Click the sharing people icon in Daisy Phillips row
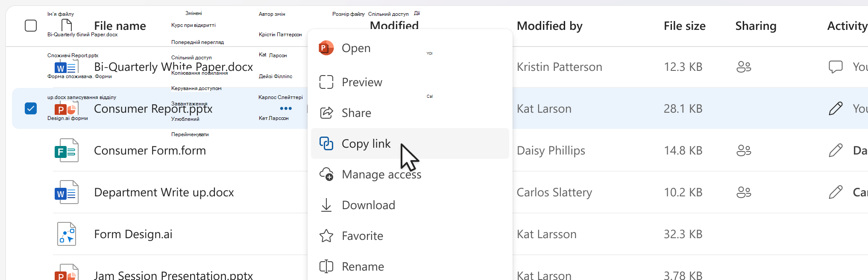 pyautogui.click(x=744, y=150)
